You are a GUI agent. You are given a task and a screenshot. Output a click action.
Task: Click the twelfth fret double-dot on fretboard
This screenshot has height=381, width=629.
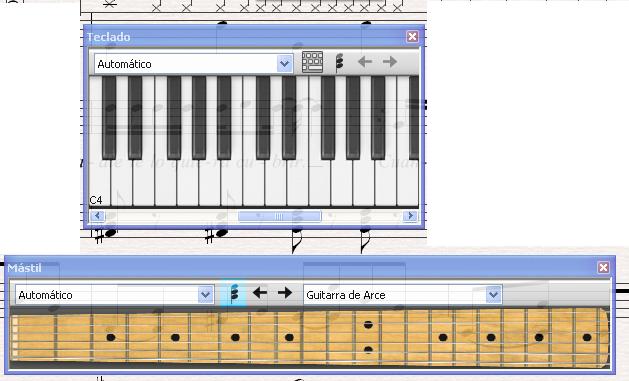[x=368, y=337]
